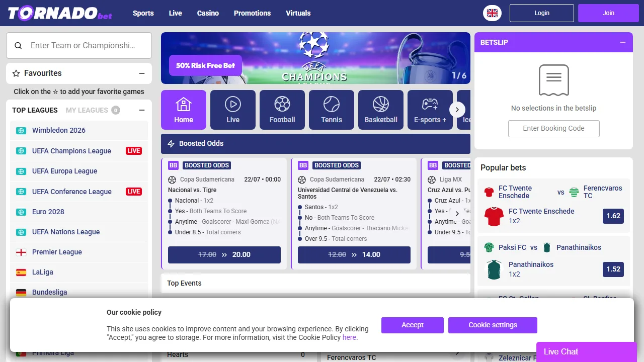Click the Enter Booking Code field

pyautogui.click(x=553, y=129)
